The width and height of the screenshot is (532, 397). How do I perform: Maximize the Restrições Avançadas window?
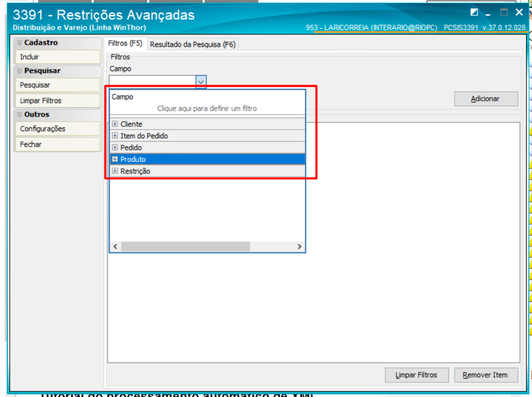click(x=504, y=13)
